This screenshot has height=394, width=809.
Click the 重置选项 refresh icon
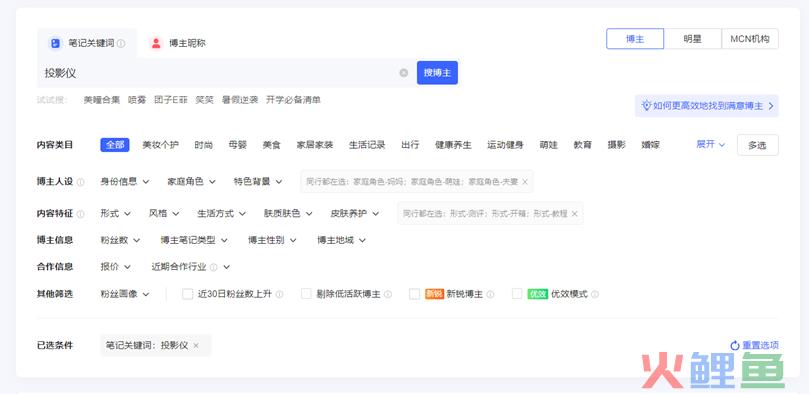coord(735,346)
